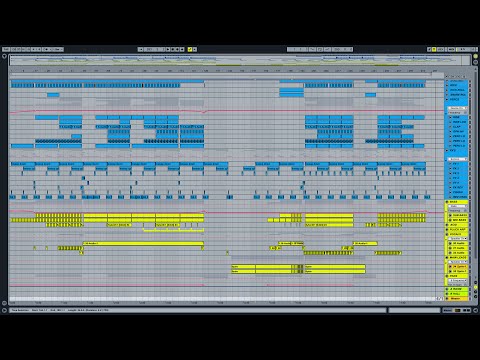The height and width of the screenshot is (360, 480).
Task: Unfold the PERCS track
Action: [447, 99]
